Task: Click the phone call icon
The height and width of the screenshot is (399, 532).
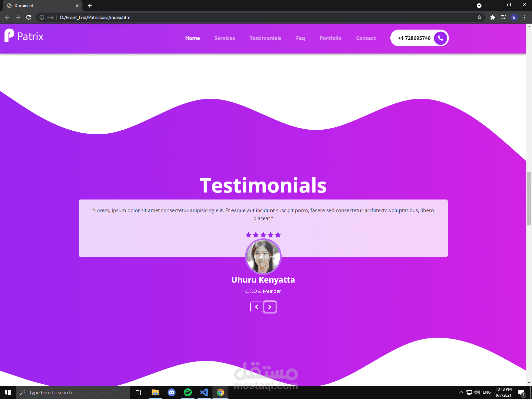Action: click(440, 38)
